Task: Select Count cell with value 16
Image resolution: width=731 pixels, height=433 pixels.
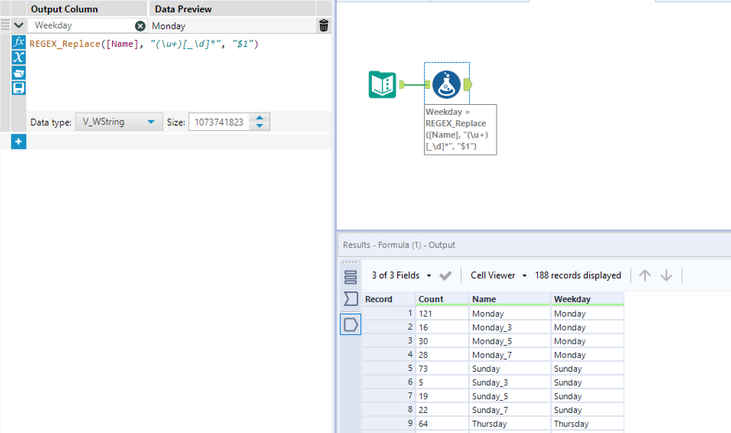Action: pyautogui.click(x=442, y=327)
